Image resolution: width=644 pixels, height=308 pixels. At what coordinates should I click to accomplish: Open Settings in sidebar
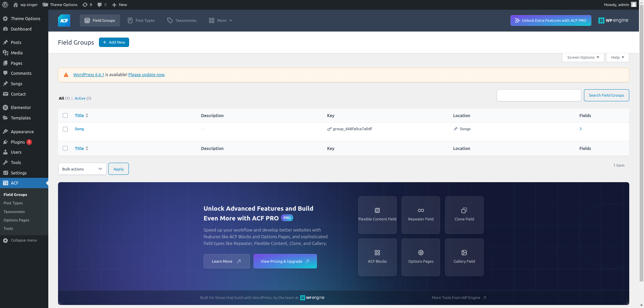click(x=24, y=173)
